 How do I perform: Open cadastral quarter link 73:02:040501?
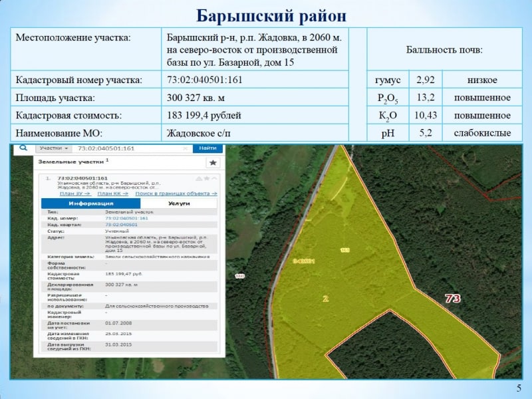click(x=121, y=225)
